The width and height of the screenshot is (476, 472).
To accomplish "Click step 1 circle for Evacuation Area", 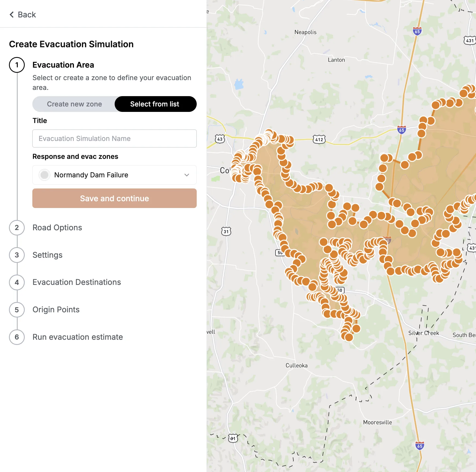I will tap(17, 65).
